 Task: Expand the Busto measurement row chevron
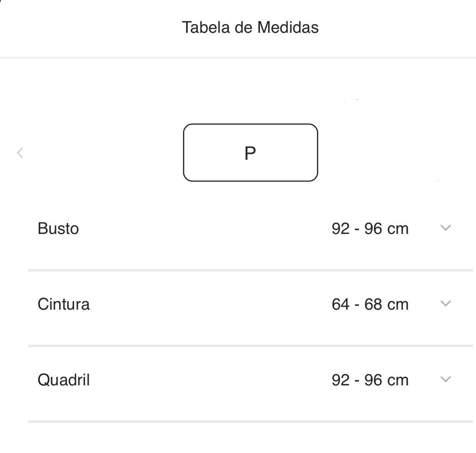[x=446, y=228]
